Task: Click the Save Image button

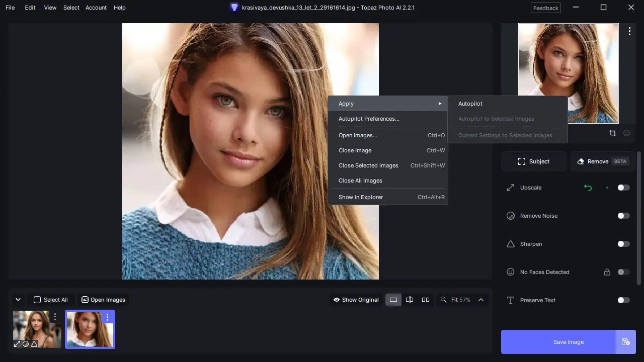Action: tap(558, 342)
